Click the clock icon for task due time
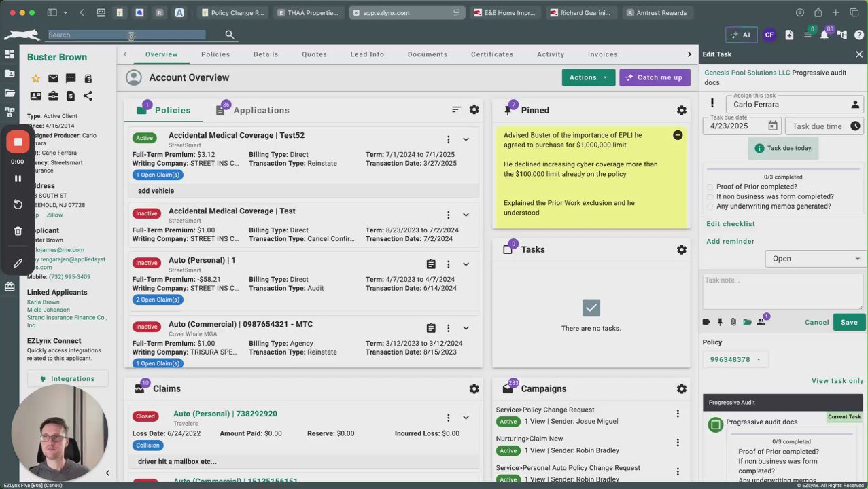 click(x=855, y=126)
